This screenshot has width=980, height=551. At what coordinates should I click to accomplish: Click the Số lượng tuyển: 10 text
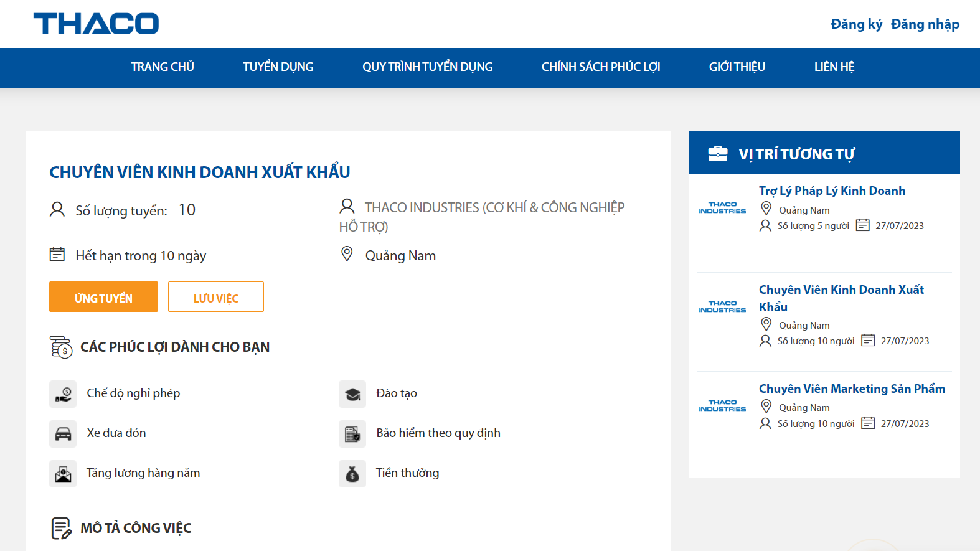click(136, 210)
